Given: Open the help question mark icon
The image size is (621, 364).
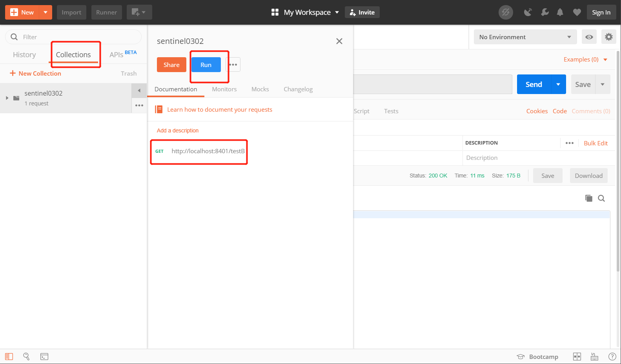Looking at the screenshot, I should click(x=612, y=357).
